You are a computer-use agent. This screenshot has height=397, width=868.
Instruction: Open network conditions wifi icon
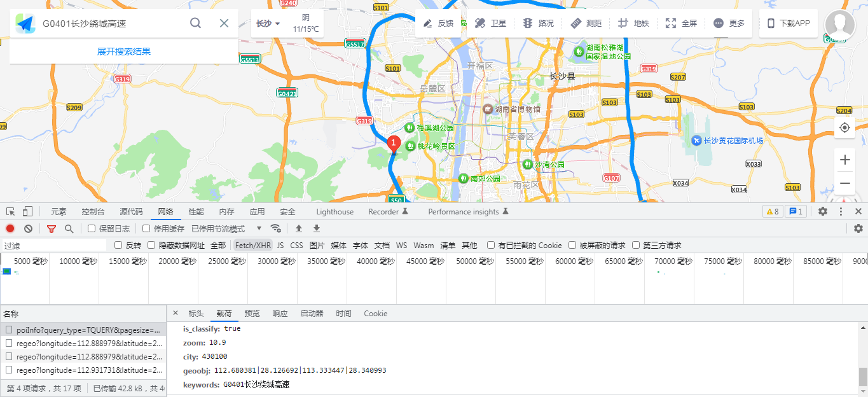(x=275, y=228)
